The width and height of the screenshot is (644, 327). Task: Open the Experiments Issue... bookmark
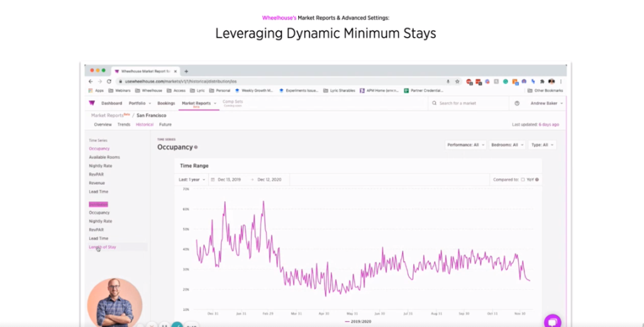point(299,91)
